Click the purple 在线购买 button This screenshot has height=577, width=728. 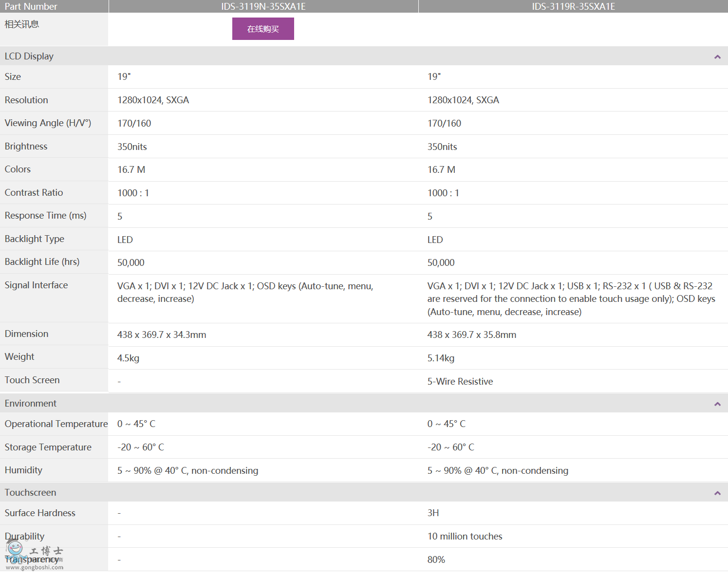(263, 29)
